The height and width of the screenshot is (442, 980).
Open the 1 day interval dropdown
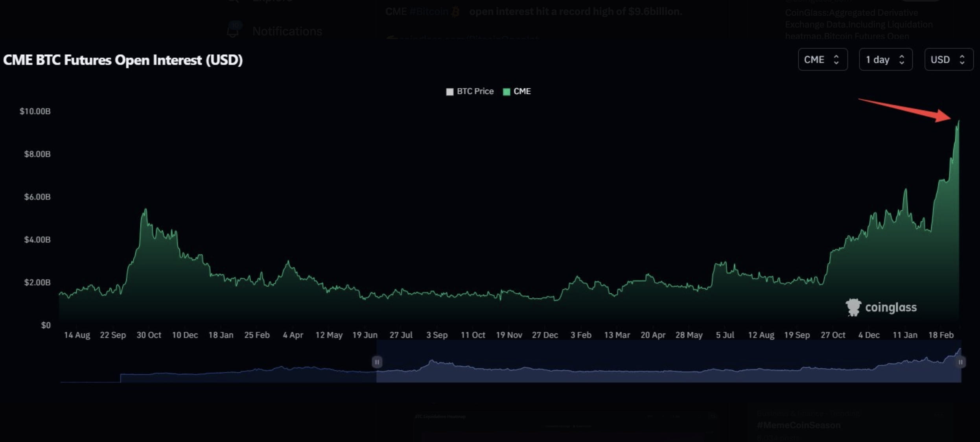click(886, 59)
